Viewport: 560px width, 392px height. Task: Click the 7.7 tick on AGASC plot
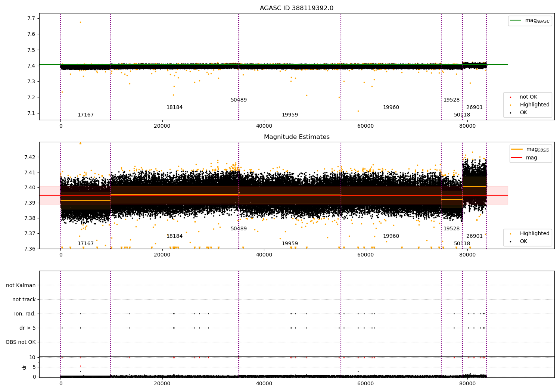[32, 18]
